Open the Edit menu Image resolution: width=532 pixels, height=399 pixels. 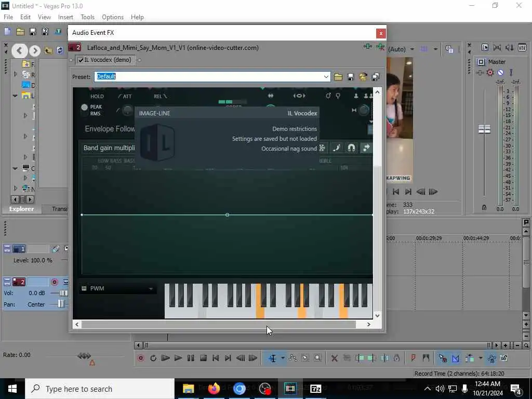25,17
